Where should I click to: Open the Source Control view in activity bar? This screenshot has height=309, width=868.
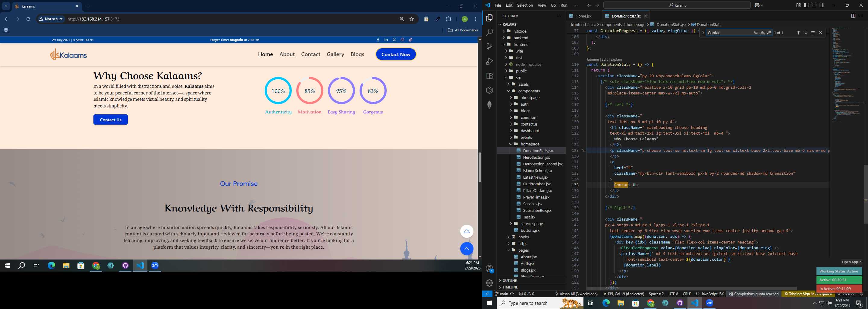pos(489,47)
